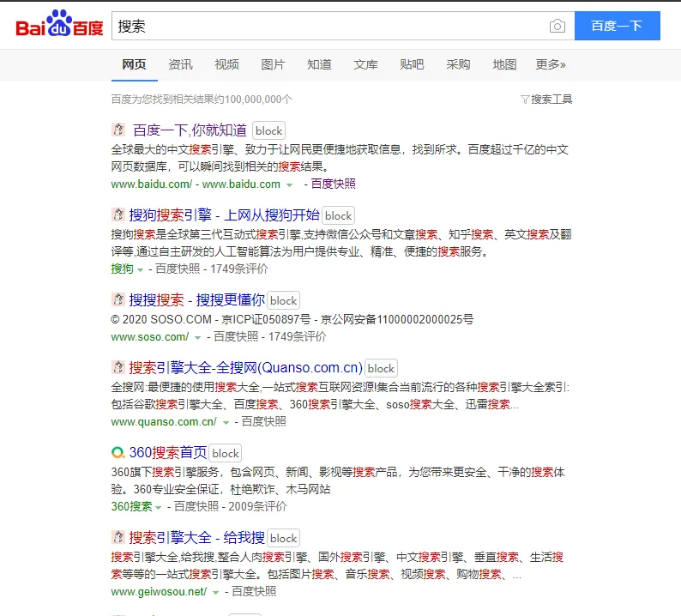Expand arrow next to www.geiwosou.net/ URL
The height and width of the screenshot is (616, 681).
point(215,592)
